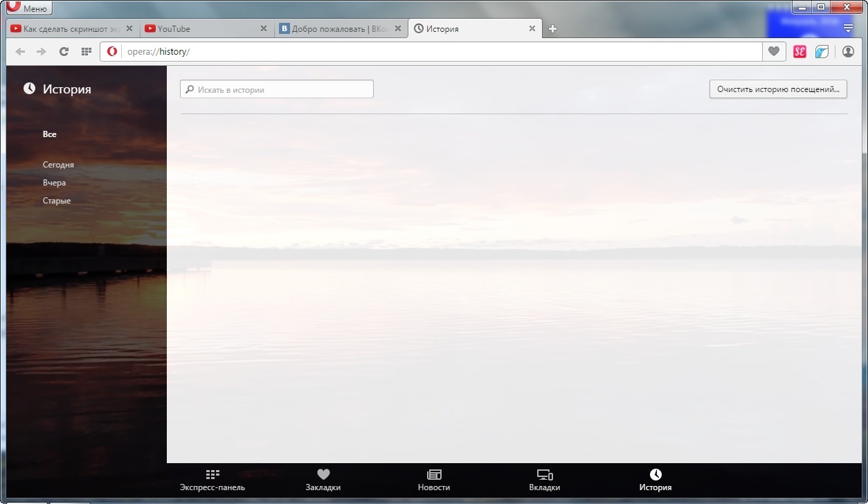Open Вкладки in bottom bar

pyautogui.click(x=545, y=480)
